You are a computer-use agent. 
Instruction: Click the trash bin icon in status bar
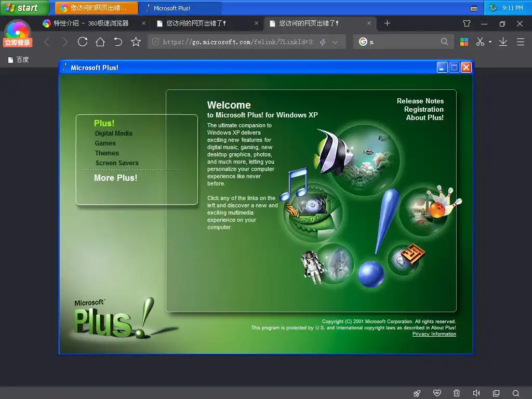click(x=457, y=393)
